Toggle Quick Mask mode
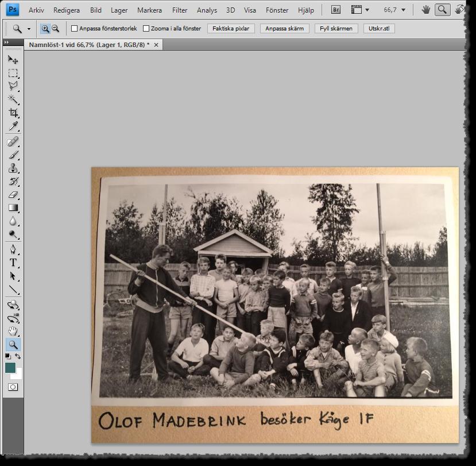 tap(13, 387)
